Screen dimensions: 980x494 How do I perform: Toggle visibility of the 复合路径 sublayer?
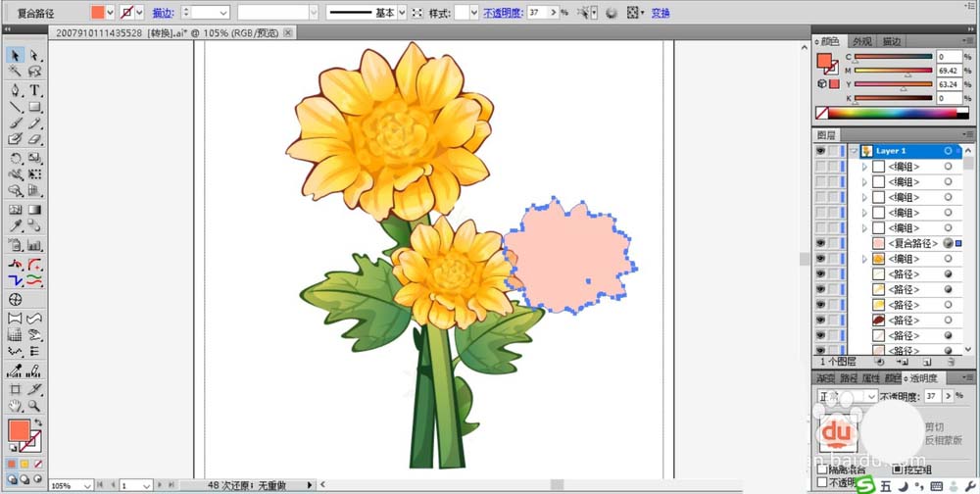point(820,243)
